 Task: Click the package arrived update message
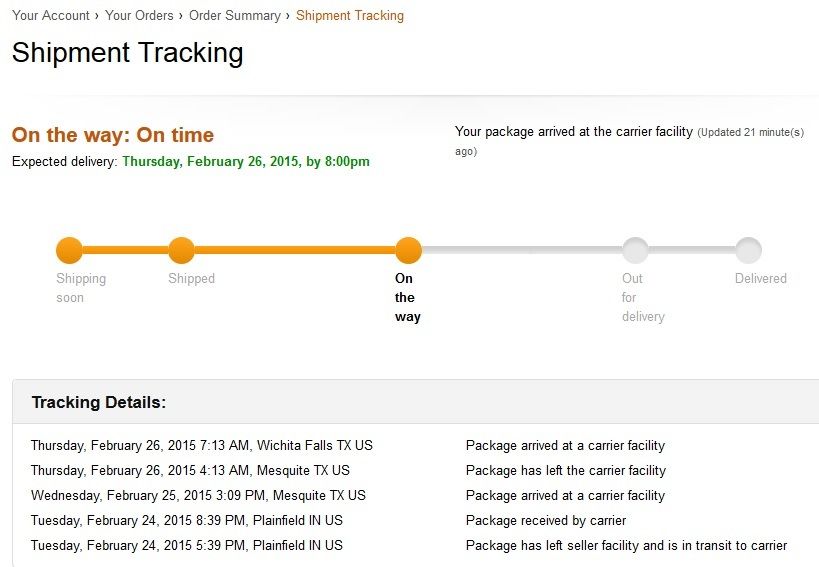tap(574, 132)
